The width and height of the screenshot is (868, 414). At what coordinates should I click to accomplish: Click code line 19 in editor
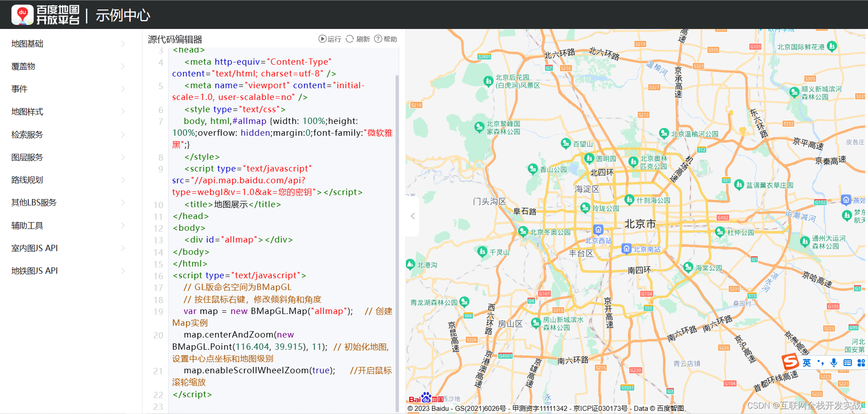[282, 317]
